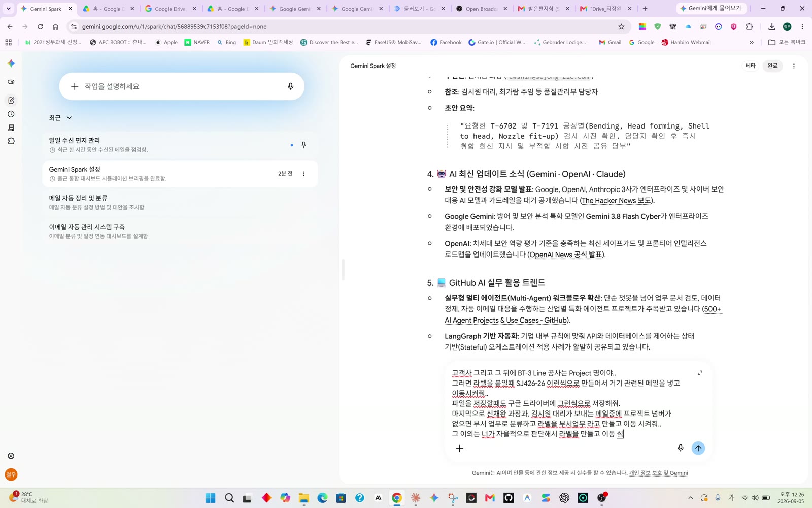Close the Gemini Spark browser tab
Screen dimensions: 812x508
point(70,9)
